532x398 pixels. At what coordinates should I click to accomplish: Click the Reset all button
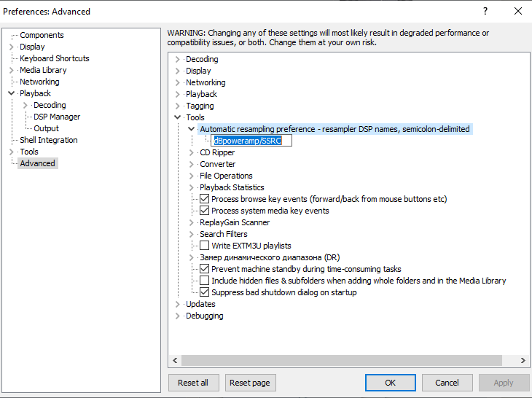pyautogui.click(x=193, y=383)
